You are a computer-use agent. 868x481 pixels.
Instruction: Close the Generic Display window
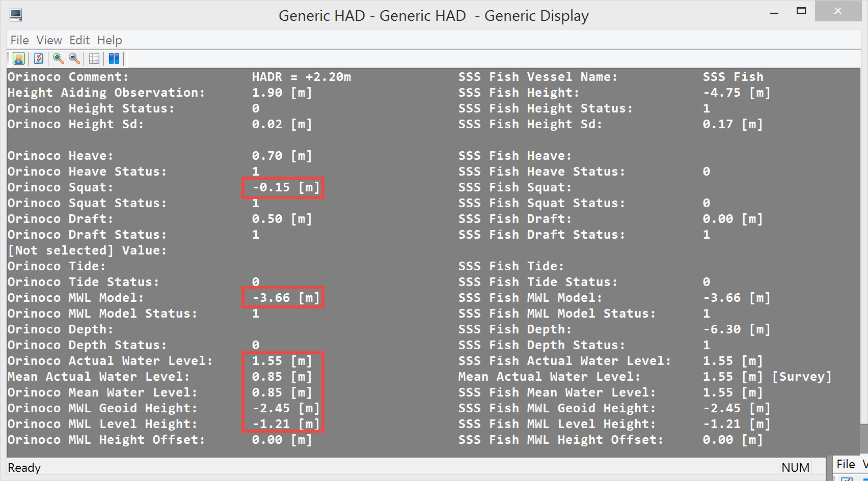[x=838, y=11]
